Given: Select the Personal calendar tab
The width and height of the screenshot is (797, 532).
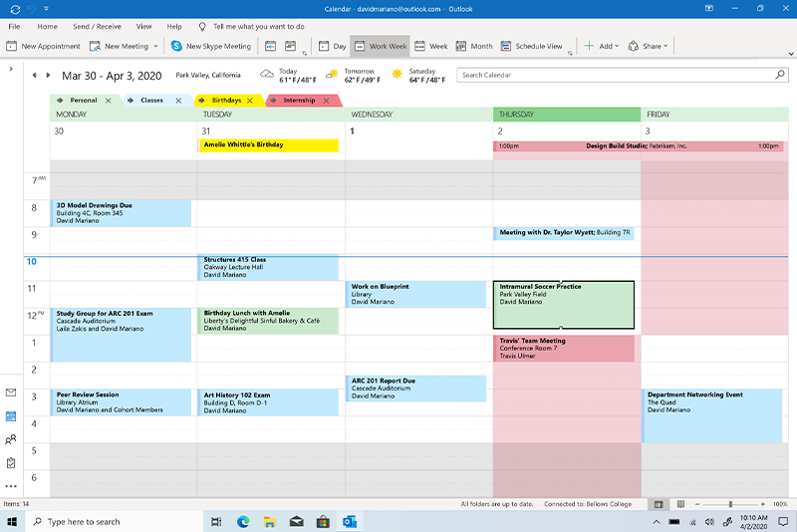Looking at the screenshot, I should (84, 100).
